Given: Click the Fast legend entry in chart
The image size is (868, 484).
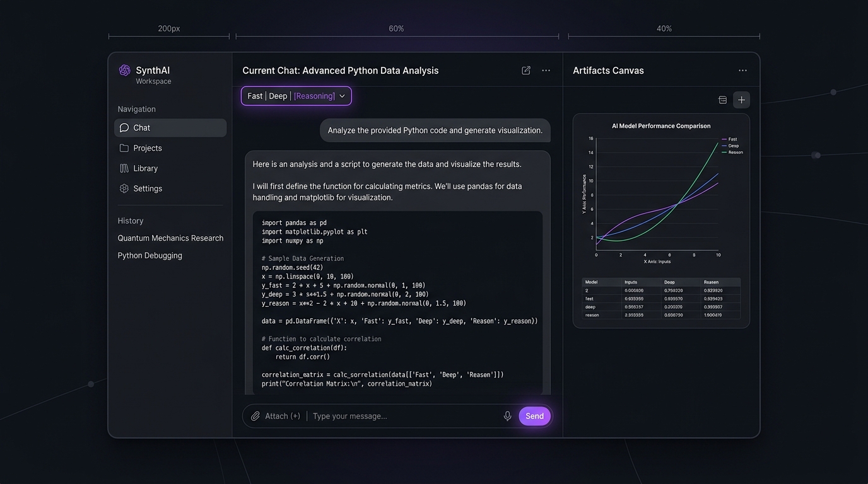Looking at the screenshot, I should pos(729,139).
